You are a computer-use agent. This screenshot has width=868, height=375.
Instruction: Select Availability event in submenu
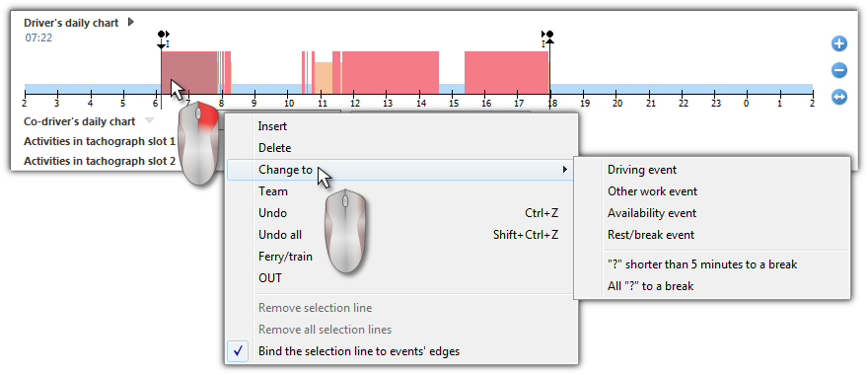tap(652, 213)
